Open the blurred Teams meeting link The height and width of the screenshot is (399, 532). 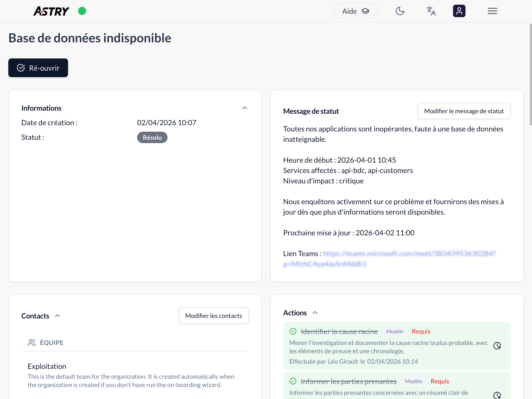(409, 254)
